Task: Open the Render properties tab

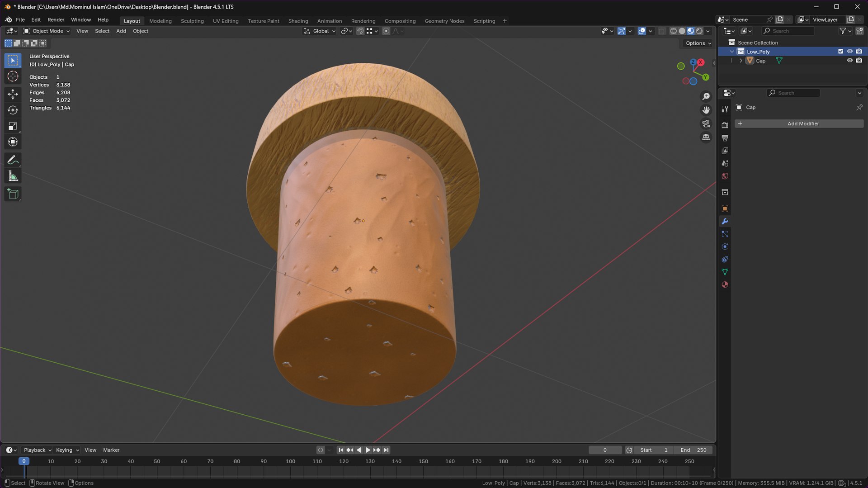Action: 725,125
